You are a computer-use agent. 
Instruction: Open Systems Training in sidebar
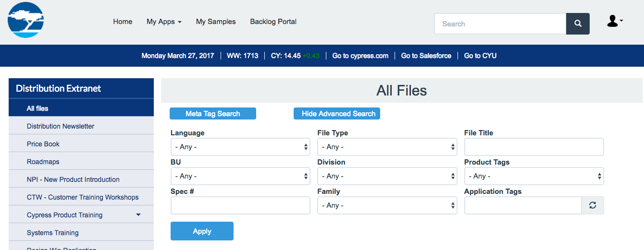pyautogui.click(x=81, y=233)
